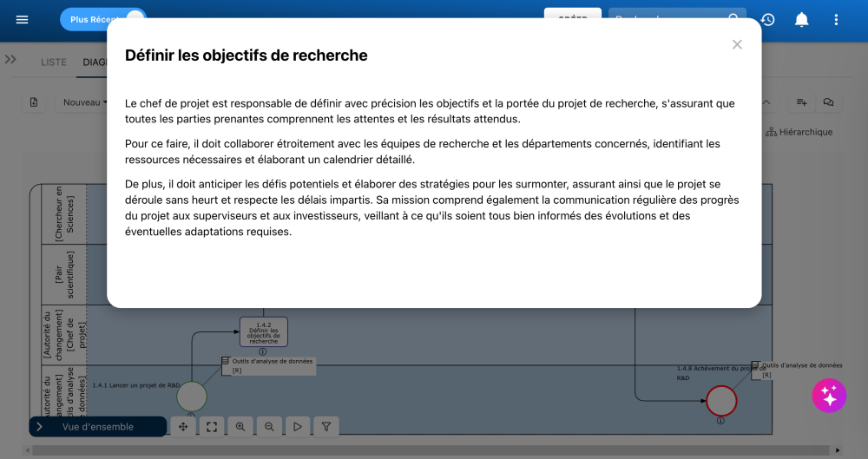Select the pan/move diagram tool

coord(183,427)
